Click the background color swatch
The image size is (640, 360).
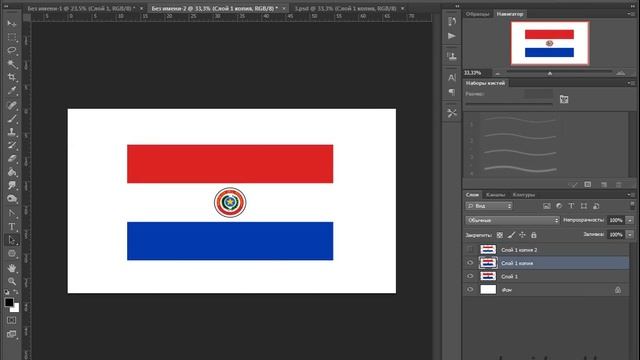[x=16, y=309]
